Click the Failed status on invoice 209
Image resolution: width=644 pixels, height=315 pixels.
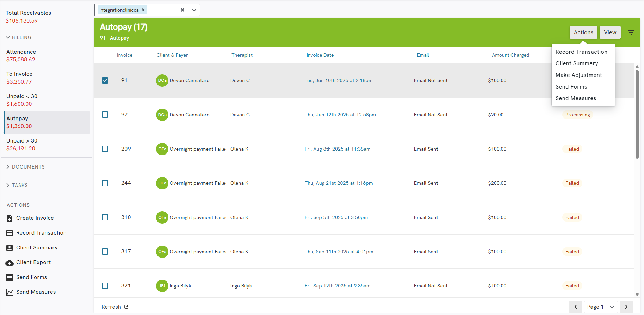click(572, 149)
